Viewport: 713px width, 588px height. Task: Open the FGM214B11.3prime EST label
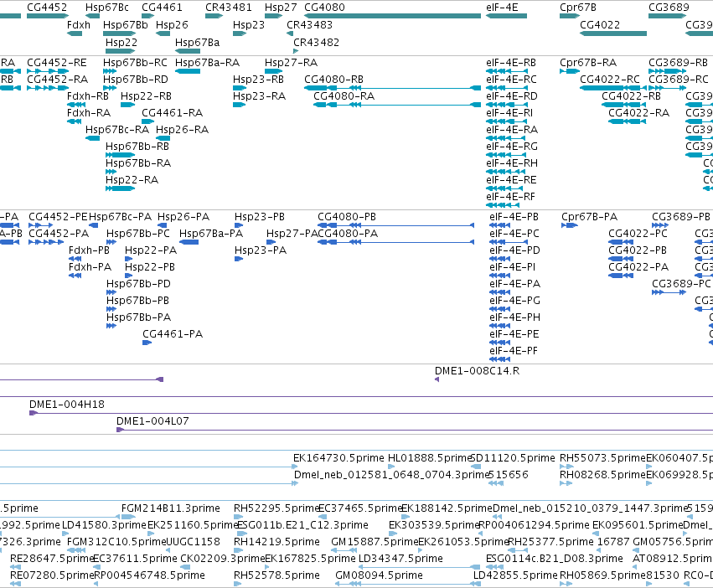pos(171,508)
